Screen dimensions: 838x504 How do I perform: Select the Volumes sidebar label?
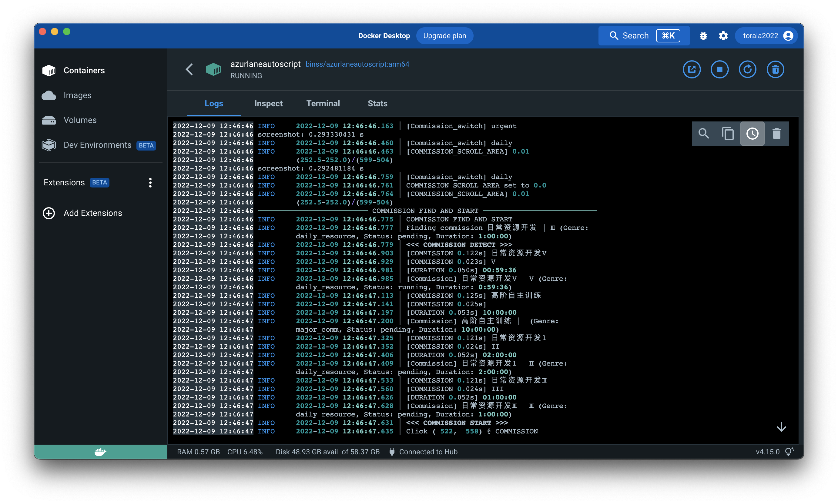point(80,120)
